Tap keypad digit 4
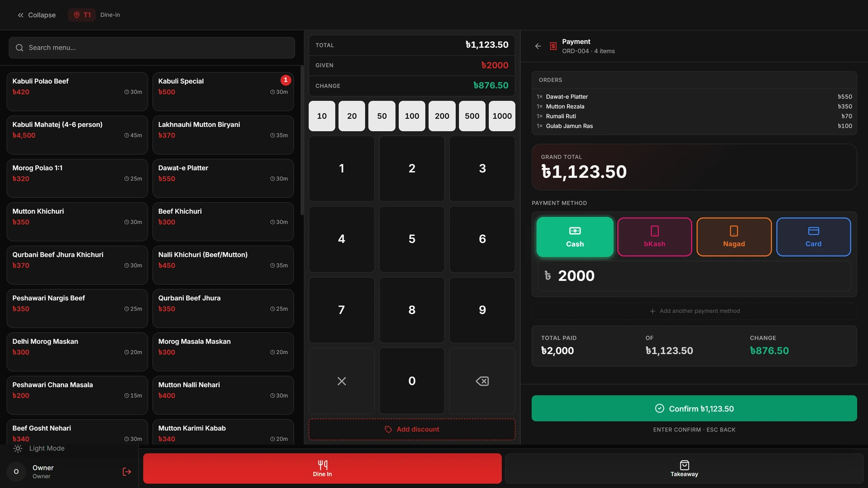The image size is (868, 488). [x=342, y=239]
